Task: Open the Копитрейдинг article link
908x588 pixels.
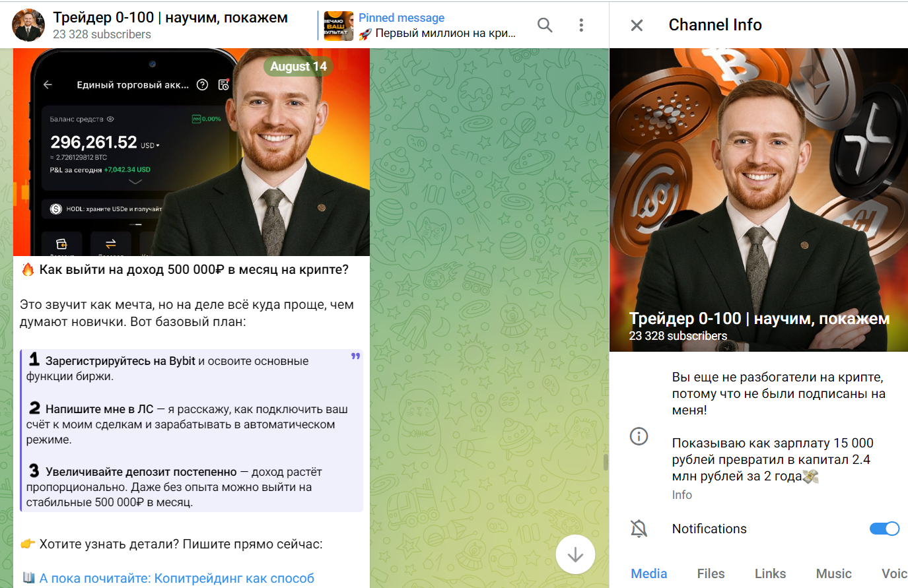Action: pos(176,578)
